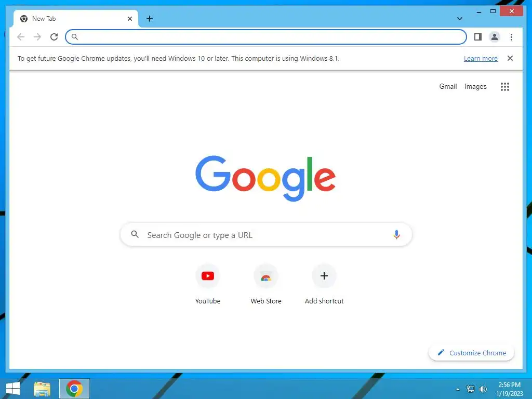Viewport: 532px width, 399px height.
Task: Open the YouTube shortcut
Action: (x=208, y=276)
